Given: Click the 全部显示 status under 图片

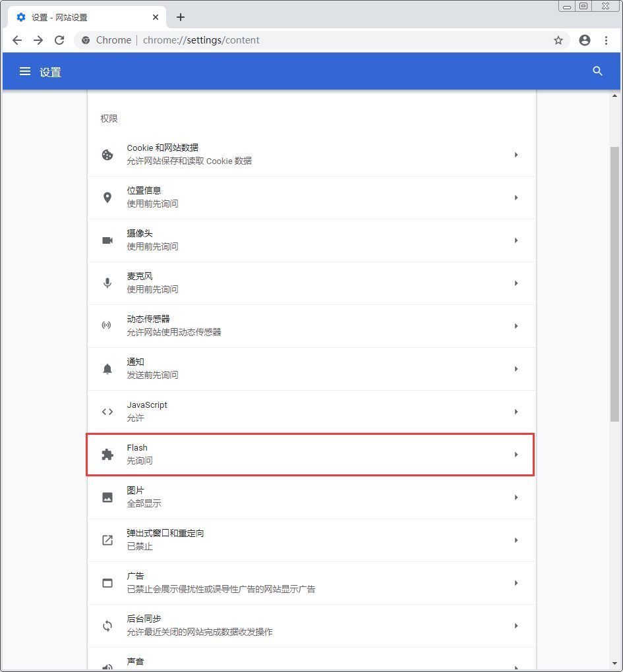Looking at the screenshot, I should pyautogui.click(x=144, y=503).
